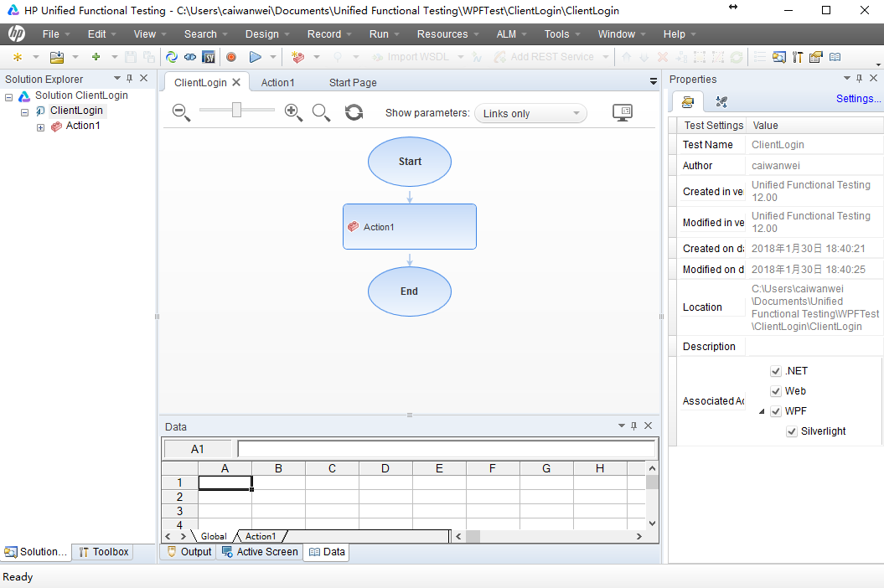Click the Data table formula input field

(447, 449)
